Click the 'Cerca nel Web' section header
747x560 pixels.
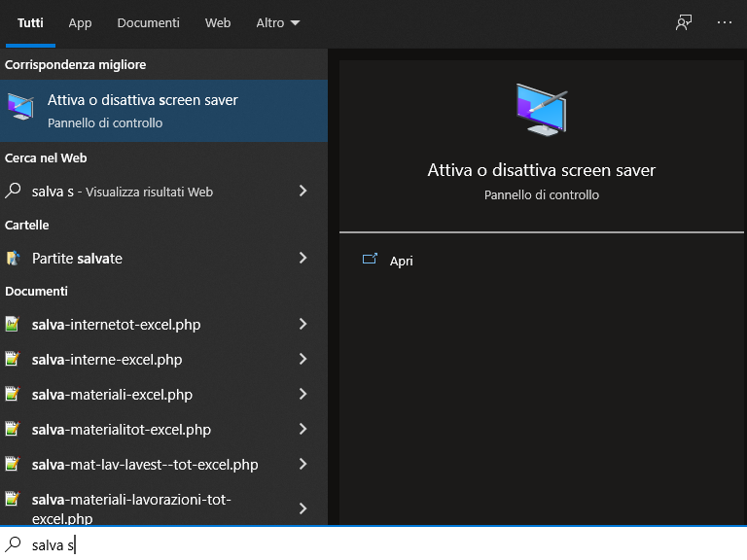(x=46, y=157)
